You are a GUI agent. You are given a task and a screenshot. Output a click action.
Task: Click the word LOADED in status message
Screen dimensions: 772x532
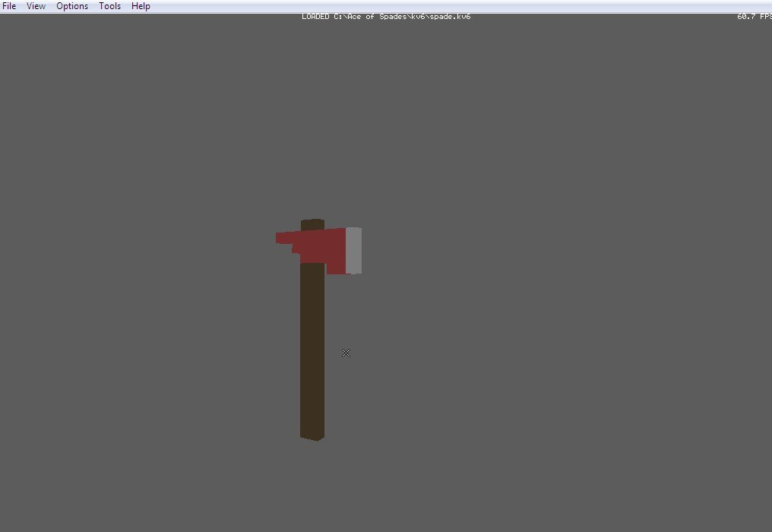click(x=316, y=17)
